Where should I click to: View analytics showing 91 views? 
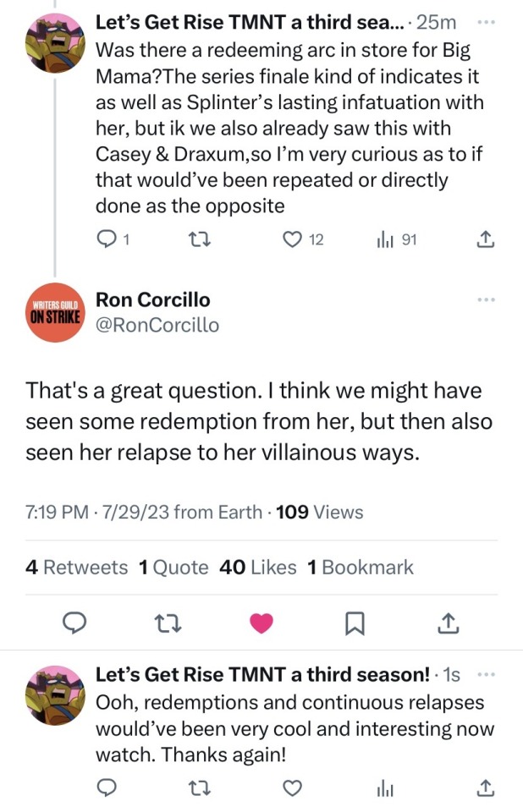386,240
